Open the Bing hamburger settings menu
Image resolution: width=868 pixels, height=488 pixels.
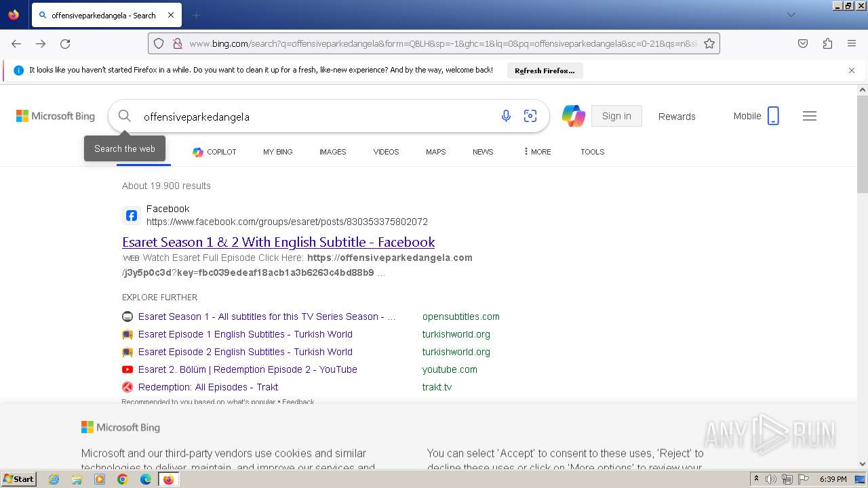click(810, 116)
